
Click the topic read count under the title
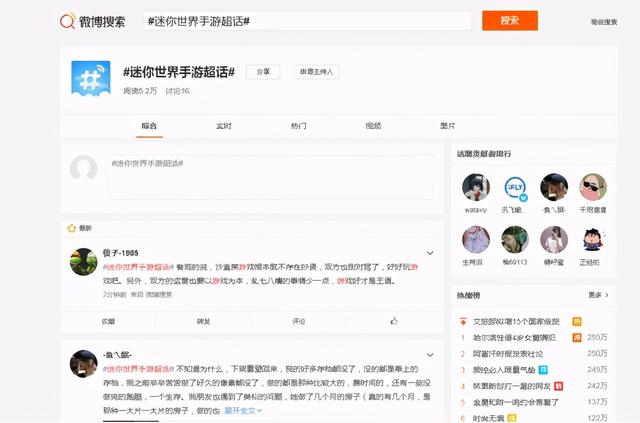click(x=140, y=91)
